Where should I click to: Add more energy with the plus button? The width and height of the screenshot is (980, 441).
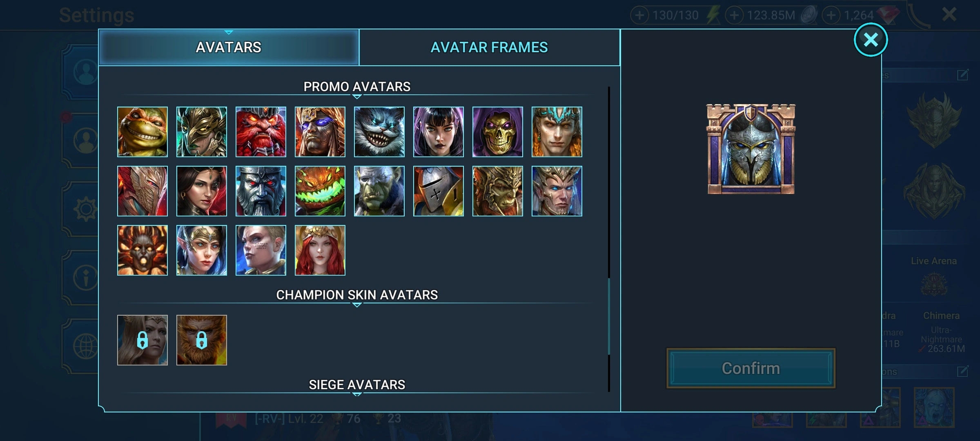[x=639, y=16]
